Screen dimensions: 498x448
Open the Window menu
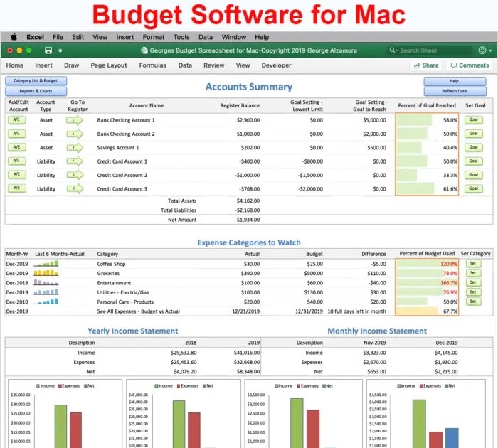pos(234,37)
